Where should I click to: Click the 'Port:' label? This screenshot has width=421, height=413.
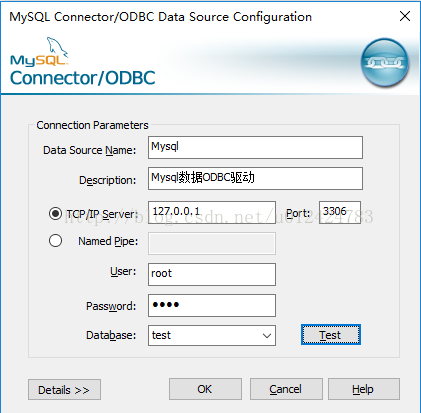[x=298, y=213]
